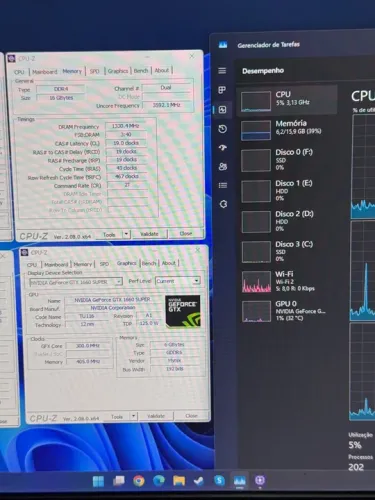This screenshot has height=500, width=375.
Task: Open Steam from taskbar
Action: click(199, 481)
